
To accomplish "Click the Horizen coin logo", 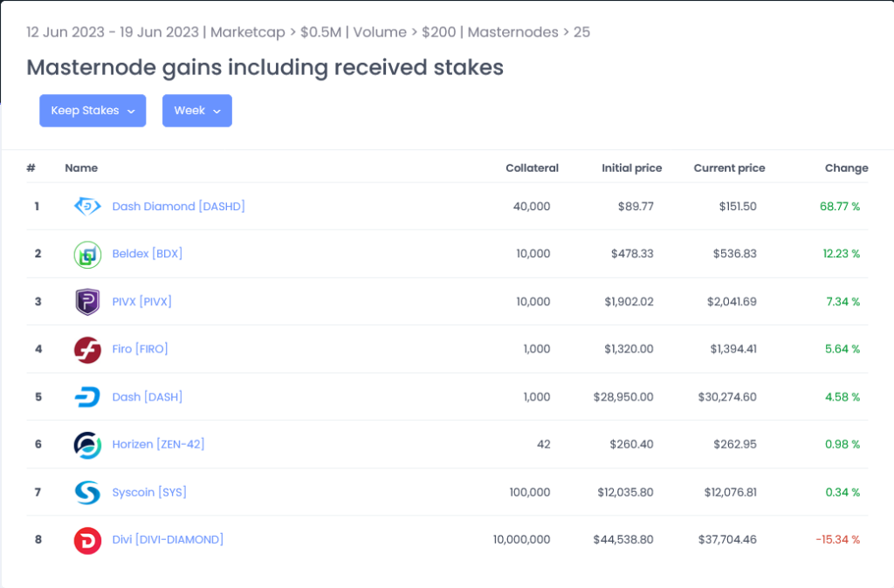I will coord(87,445).
